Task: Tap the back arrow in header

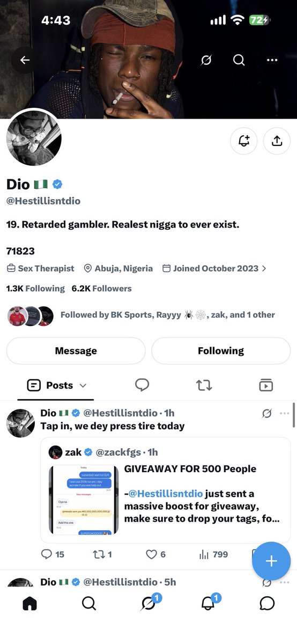Action: pyautogui.click(x=25, y=60)
